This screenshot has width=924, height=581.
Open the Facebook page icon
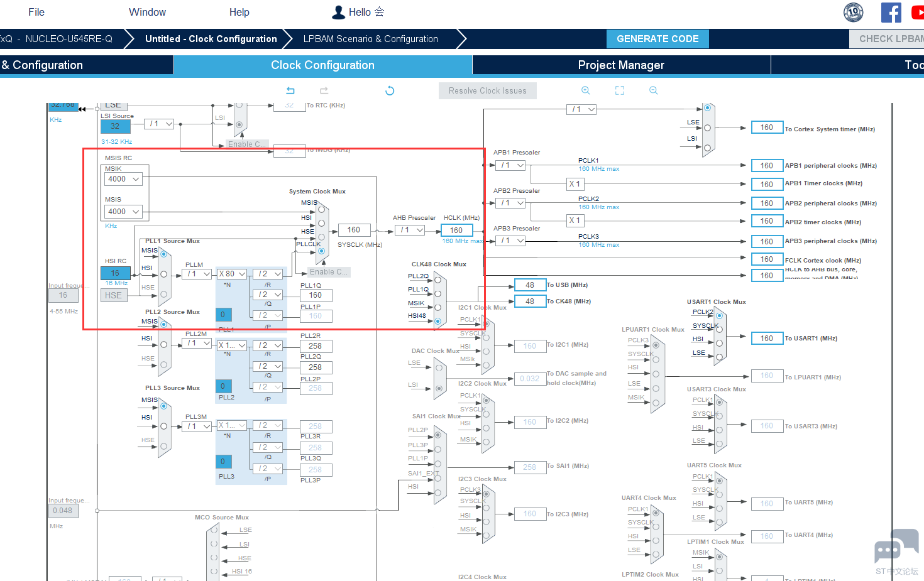click(x=891, y=12)
